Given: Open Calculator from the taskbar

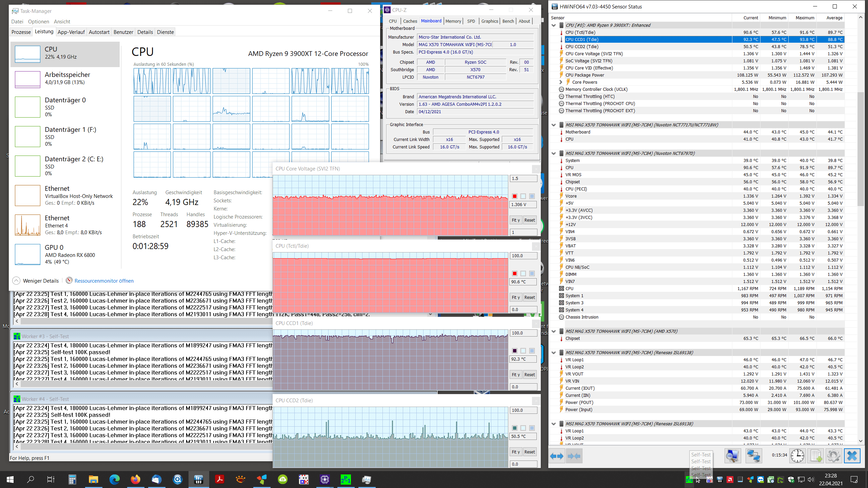Looking at the screenshot, I should click(72, 479).
